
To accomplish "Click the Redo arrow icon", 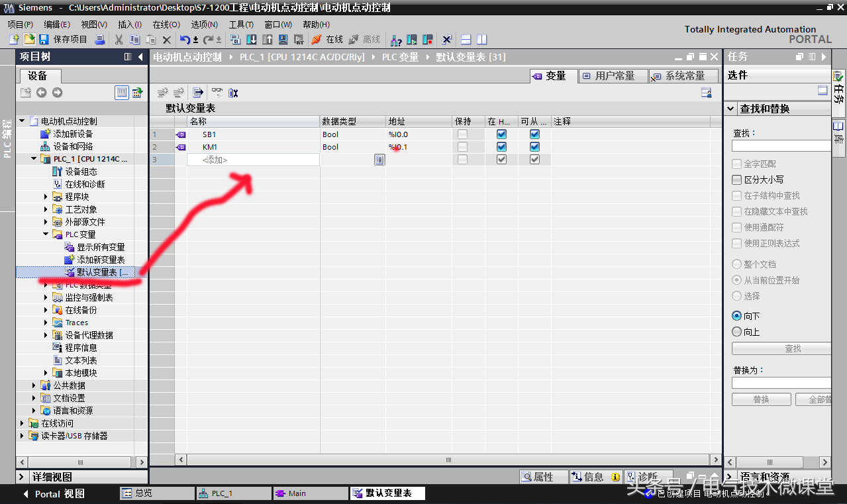I will tap(208, 40).
